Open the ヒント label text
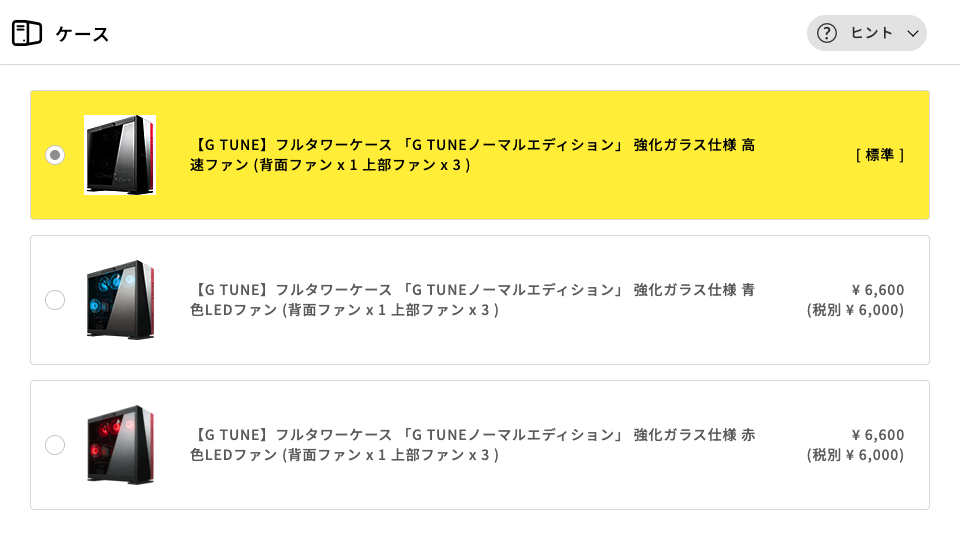968x538 pixels. [x=871, y=33]
